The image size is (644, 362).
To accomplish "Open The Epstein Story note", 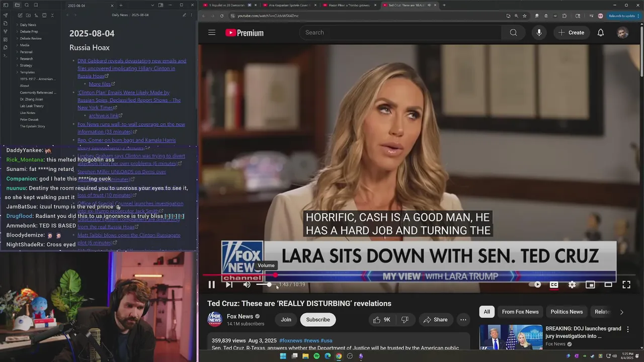I will click(32, 126).
